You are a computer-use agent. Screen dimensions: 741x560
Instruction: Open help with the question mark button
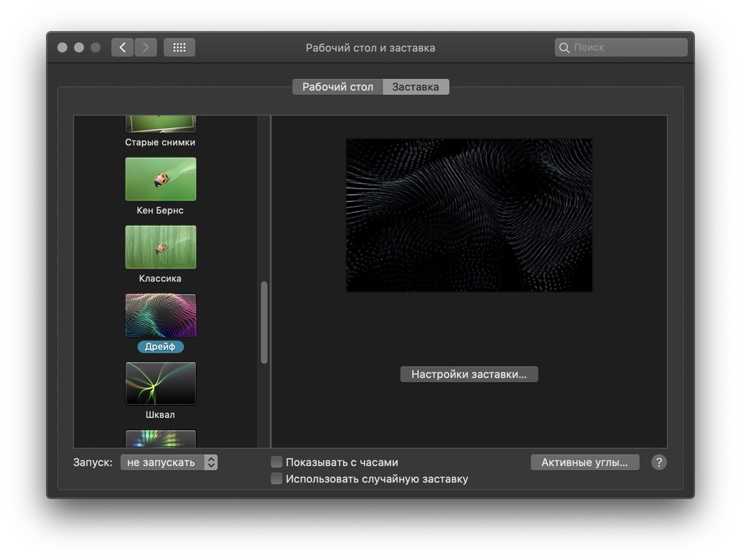(x=659, y=462)
